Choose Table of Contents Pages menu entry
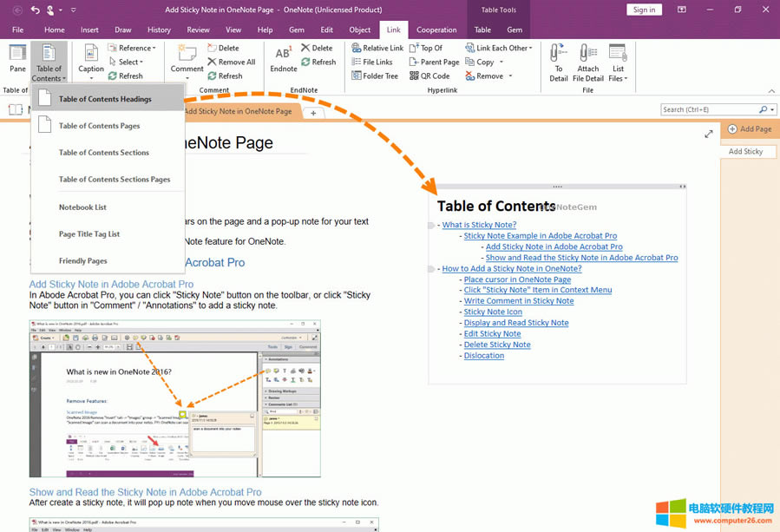Image resolution: width=780 pixels, height=532 pixels. (x=99, y=126)
